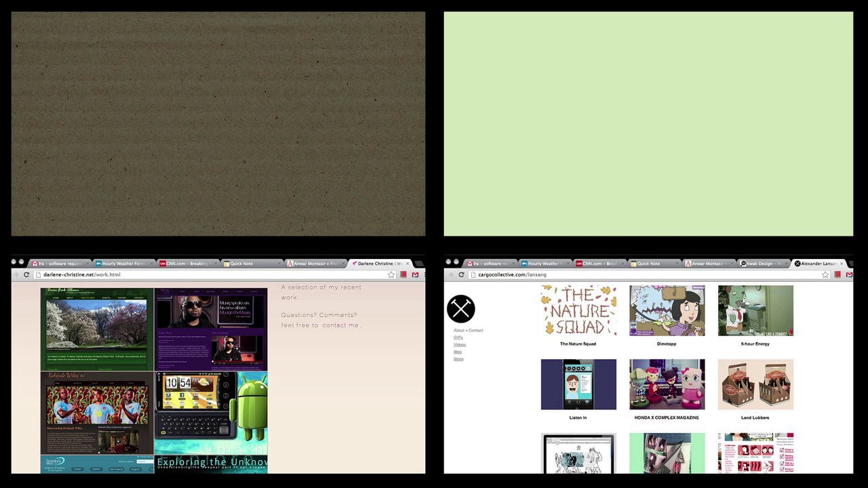Click 'A selection of my recent work' text

coord(321,292)
